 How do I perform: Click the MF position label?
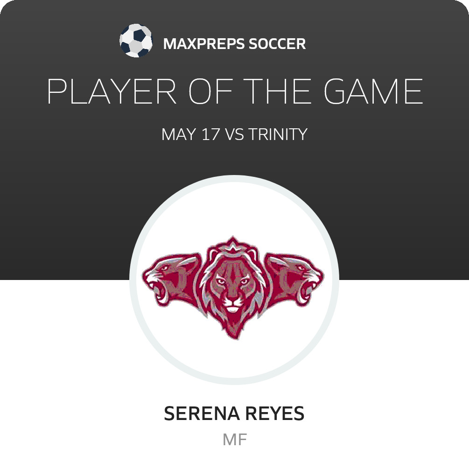pos(235,440)
